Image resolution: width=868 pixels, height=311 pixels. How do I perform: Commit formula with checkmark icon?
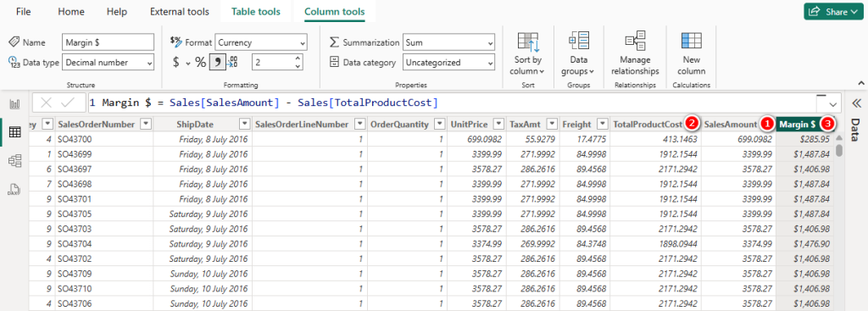pyautogui.click(x=68, y=103)
